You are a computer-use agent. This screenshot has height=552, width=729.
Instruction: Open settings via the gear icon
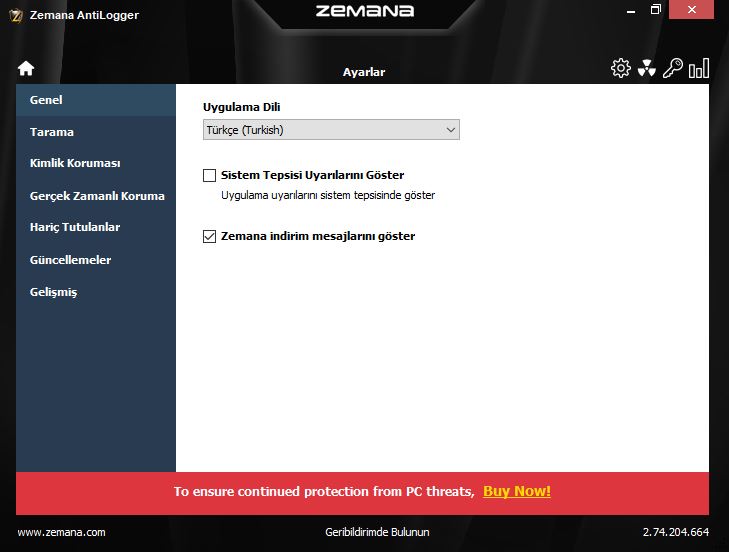[621, 68]
